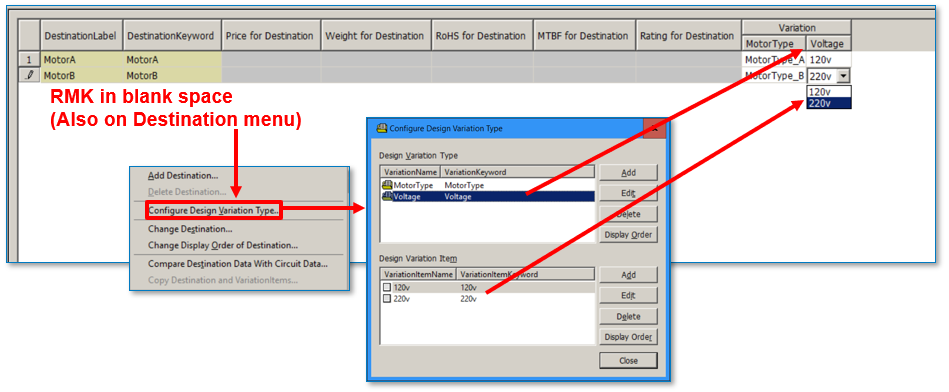The height and width of the screenshot is (392, 949).
Task: Select row header number 1
Action: pos(30,60)
